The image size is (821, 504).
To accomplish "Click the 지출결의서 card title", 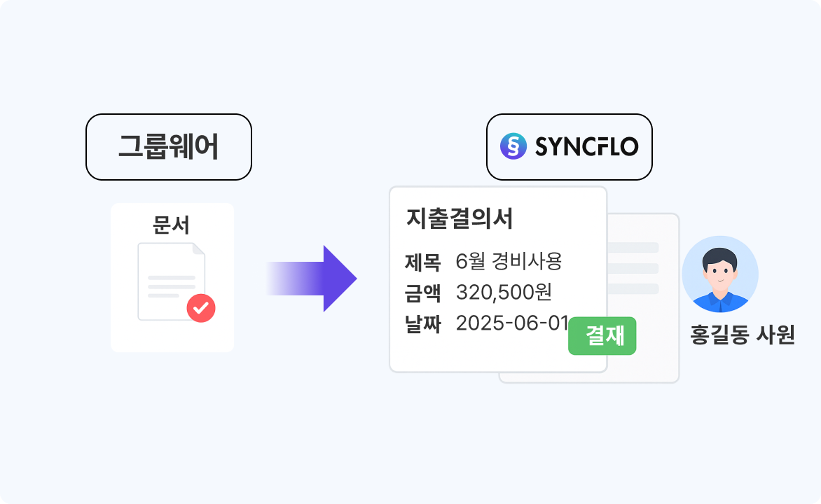I will tap(460, 219).
